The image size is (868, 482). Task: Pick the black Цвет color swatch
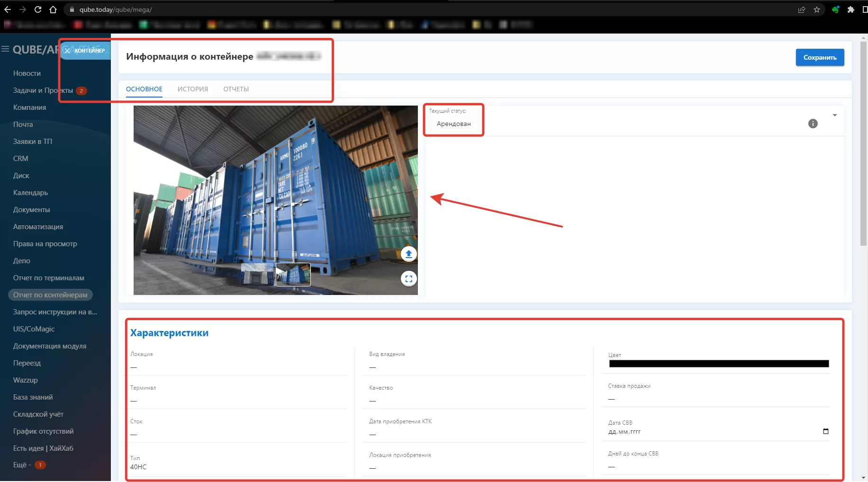click(719, 364)
